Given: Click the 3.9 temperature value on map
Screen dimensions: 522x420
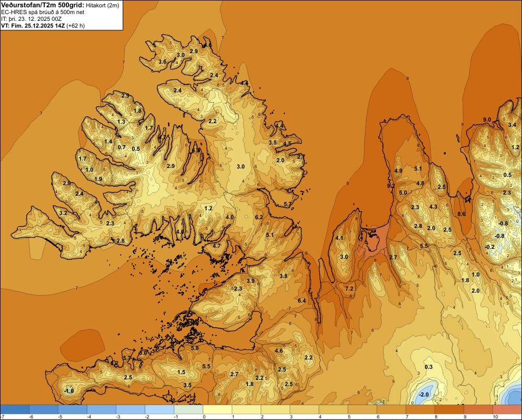Looking at the screenshot, I should (x=251, y=281).
